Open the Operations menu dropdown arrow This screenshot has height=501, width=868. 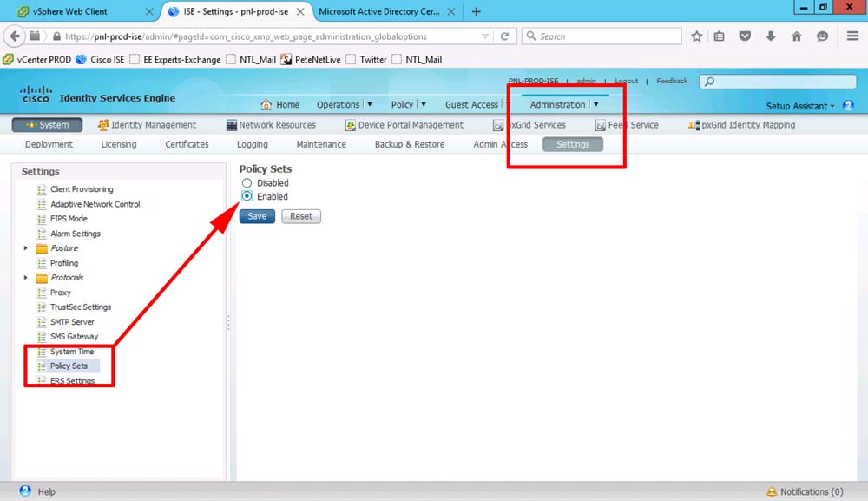pyautogui.click(x=370, y=105)
